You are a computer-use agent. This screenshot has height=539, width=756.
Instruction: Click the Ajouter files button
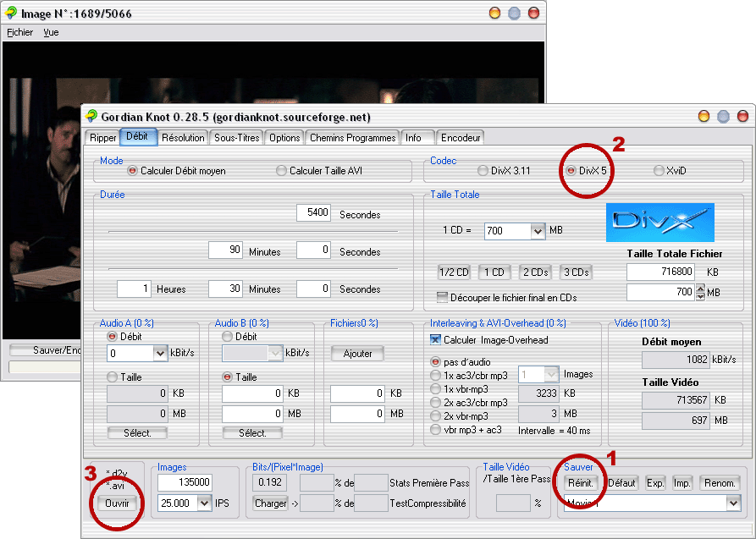pos(357,354)
